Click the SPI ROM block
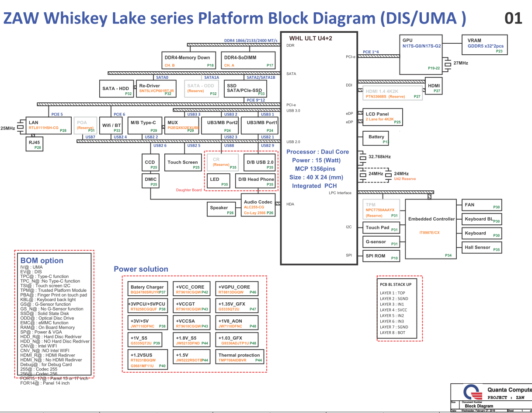532x413 pixels. 382,256
